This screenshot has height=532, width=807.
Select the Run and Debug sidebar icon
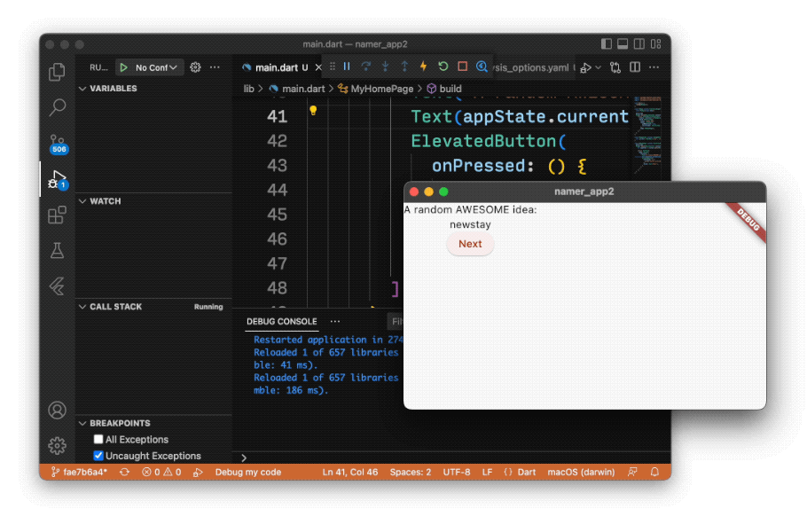57,178
